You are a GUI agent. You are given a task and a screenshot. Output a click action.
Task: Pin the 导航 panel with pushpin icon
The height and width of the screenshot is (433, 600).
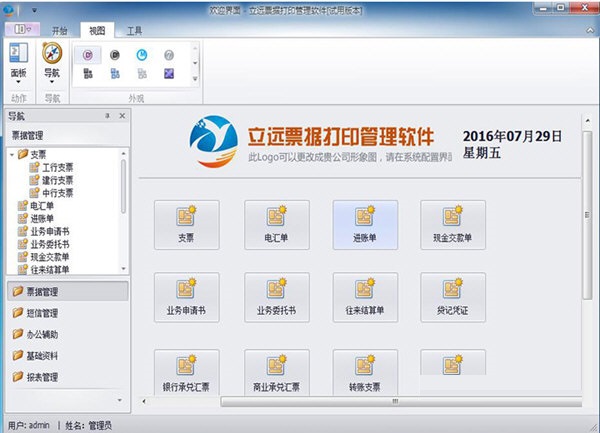tap(108, 116)
